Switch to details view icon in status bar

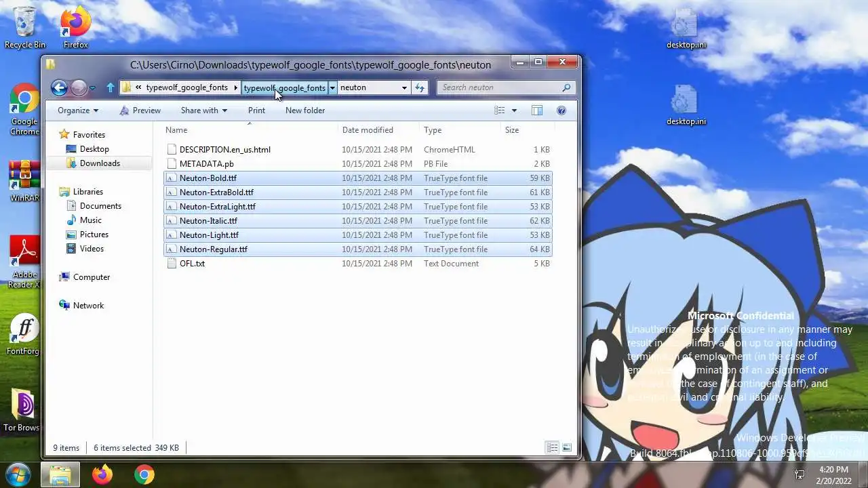[553, 447]
